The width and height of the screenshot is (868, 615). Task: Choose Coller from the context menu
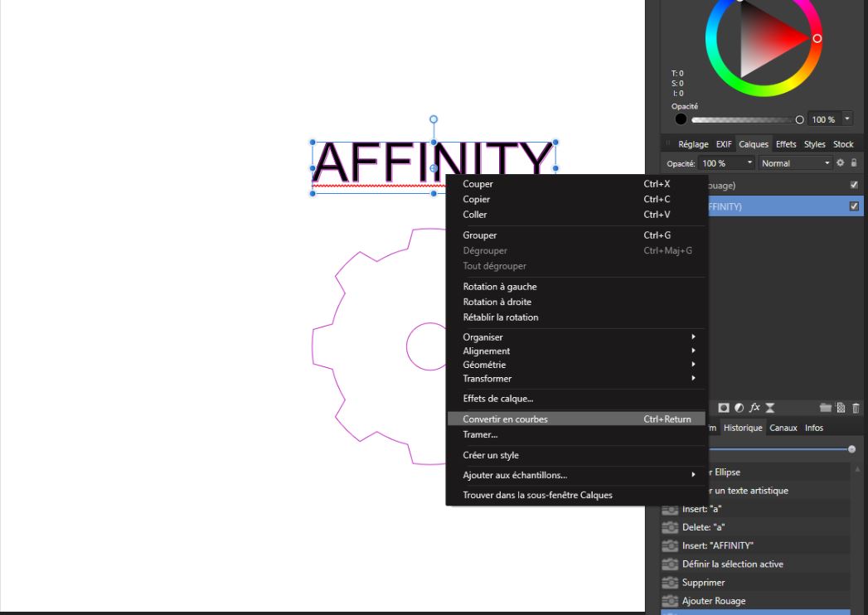575,214
